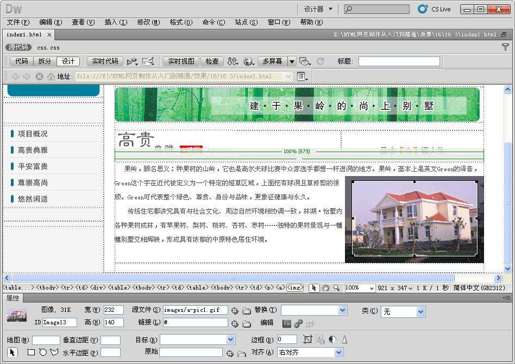Viewport: 515px width, 364px height.
Task: Click the filter related files funnel icon
Action: click(x=506, y=47)
